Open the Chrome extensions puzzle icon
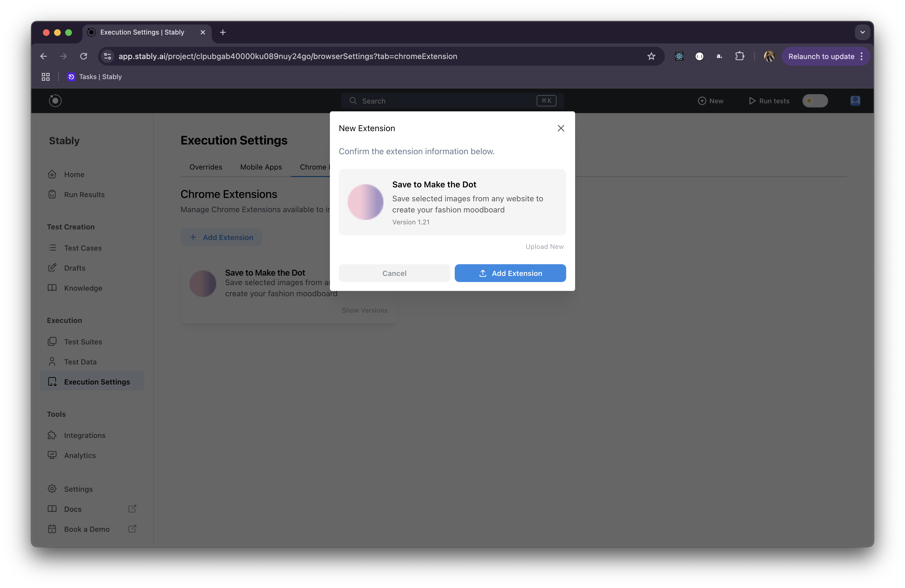Image resolution: width=905 pixels, height=588 pixels. (739, 56)
